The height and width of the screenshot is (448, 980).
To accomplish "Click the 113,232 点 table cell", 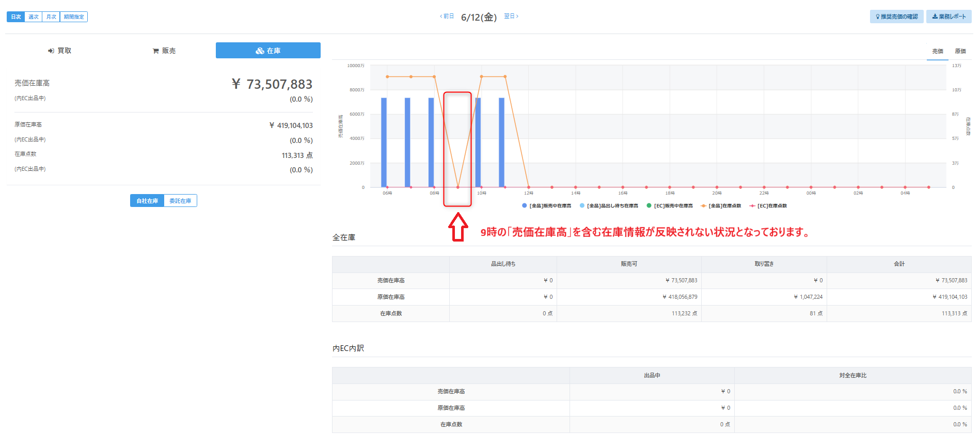I will click(629, 313).
